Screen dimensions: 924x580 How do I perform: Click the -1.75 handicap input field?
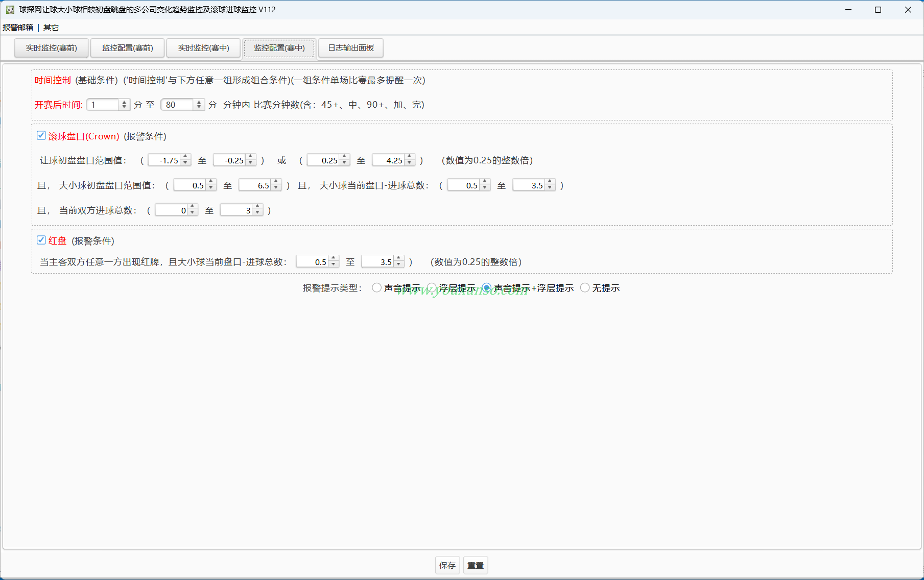click(x=164, y=160)
